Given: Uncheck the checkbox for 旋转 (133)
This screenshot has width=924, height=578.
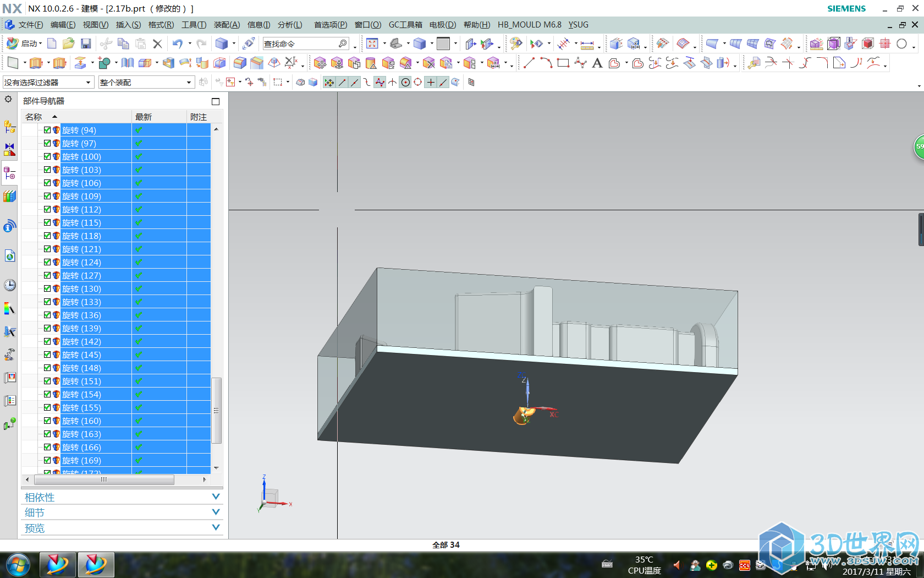Looking at the screenshot, I should pos(47,302).
